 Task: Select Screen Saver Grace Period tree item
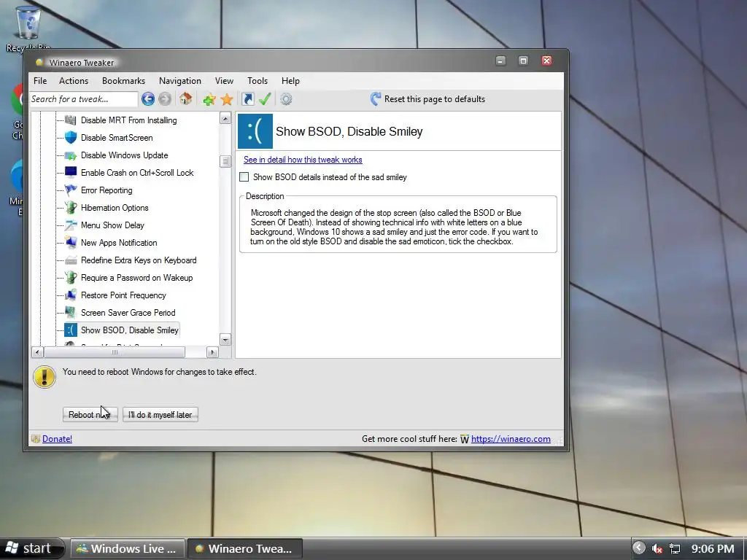[x=128, y=312]
